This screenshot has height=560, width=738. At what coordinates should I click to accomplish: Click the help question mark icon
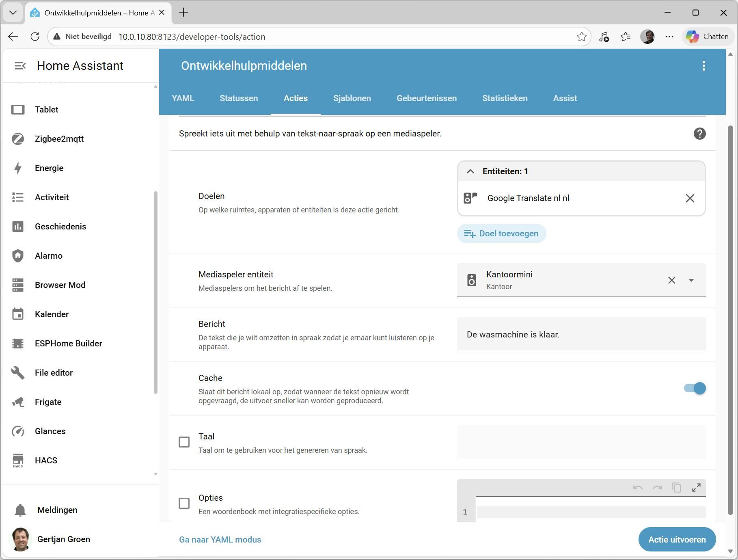[699, 134]
